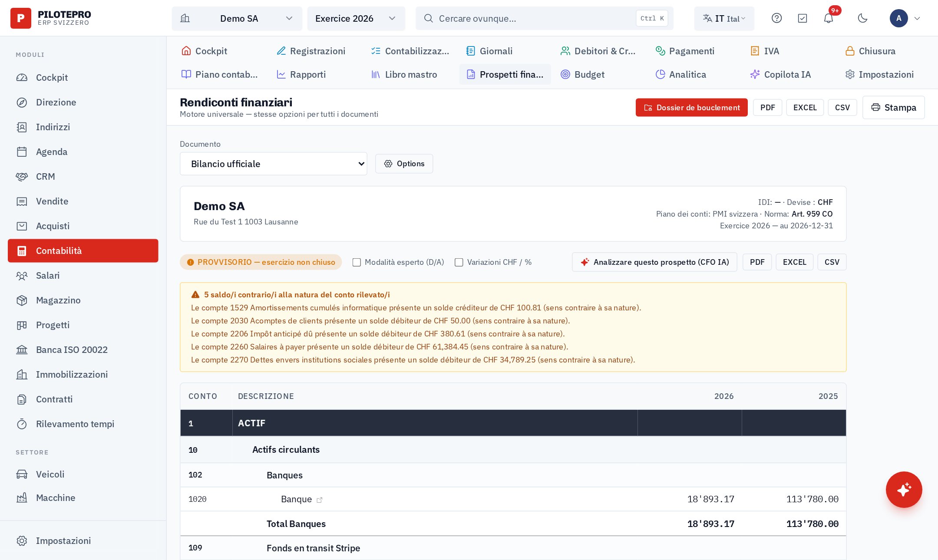This screenshot has width=938, height=560.
Task: Open notifications bell with 9+ badge
Action: point(829,18)
